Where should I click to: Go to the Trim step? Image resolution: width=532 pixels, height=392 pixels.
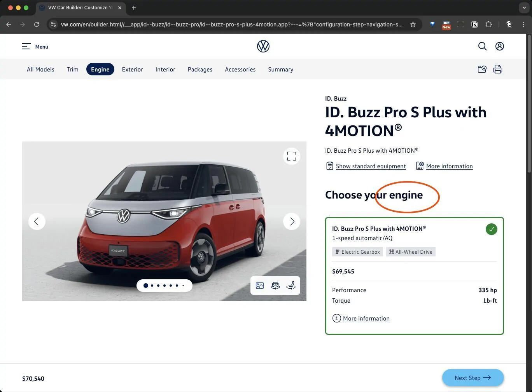pos(73,70)
